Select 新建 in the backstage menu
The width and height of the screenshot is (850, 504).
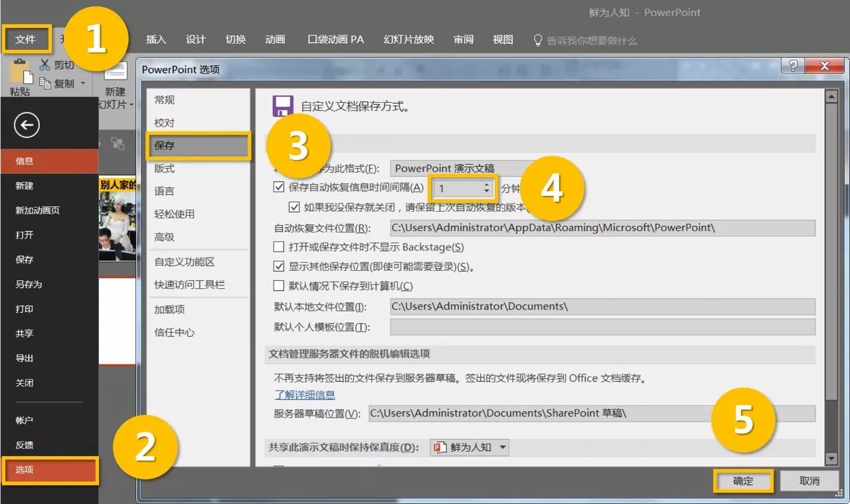[49, 186]
